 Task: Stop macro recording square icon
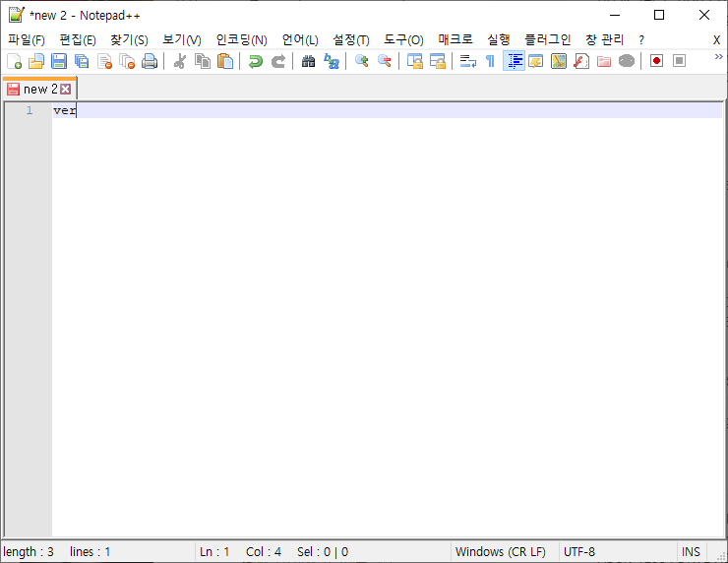(679, 61)
